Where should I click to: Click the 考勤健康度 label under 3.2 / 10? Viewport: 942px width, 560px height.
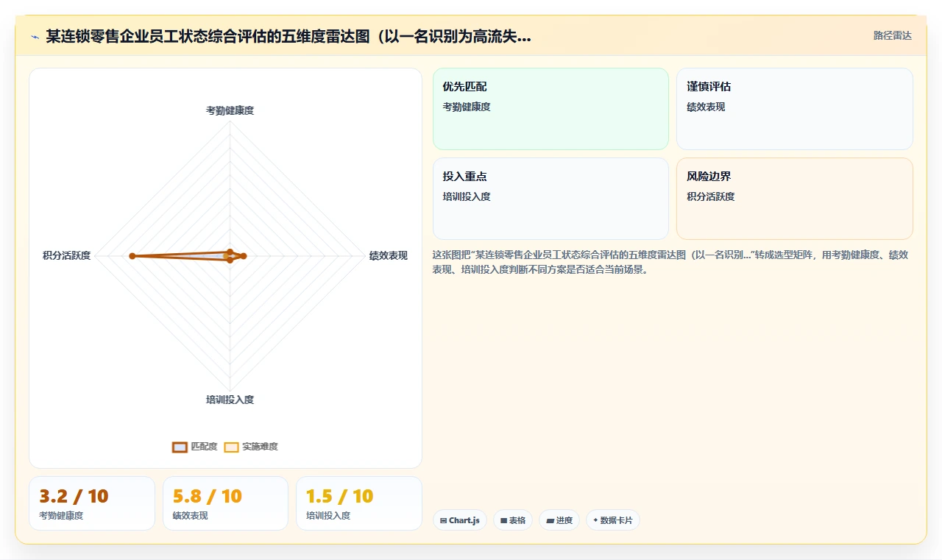tap(61, 516)
